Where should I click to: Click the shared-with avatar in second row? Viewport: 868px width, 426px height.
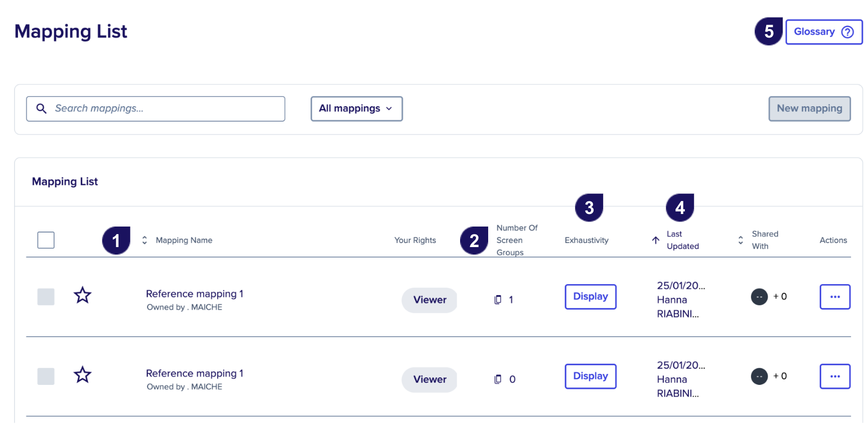point(759,376)
